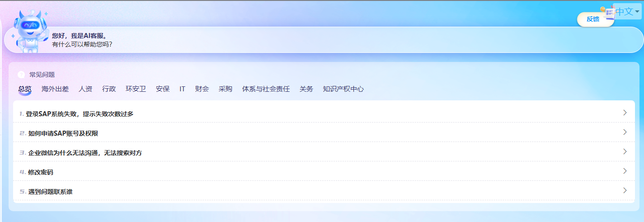644x222 pixels.
Task: Choose the 安保 tab
Action: pyautogui.click(x=163, y=89)
